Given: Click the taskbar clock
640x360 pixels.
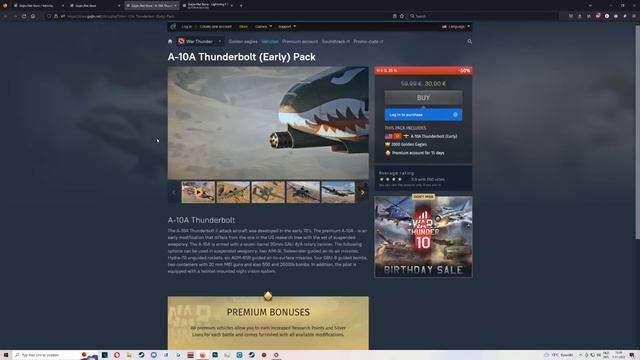Looking at the screenshot, I should coord(619,355).
